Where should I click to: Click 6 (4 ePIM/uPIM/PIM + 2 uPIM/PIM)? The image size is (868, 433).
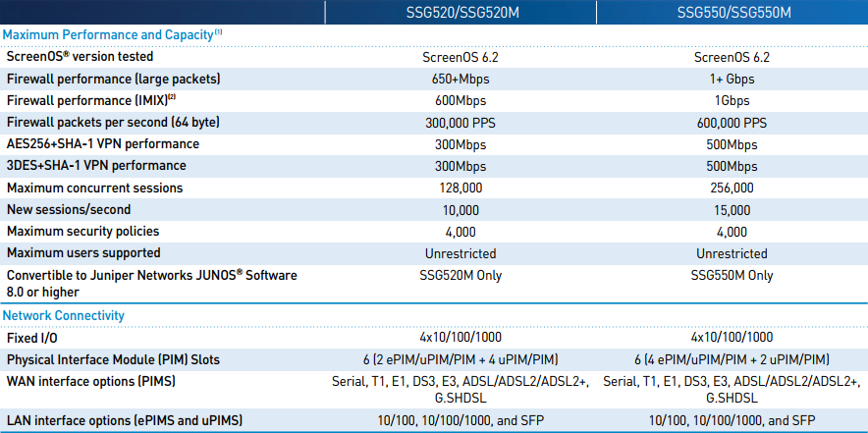pos(732,360)
